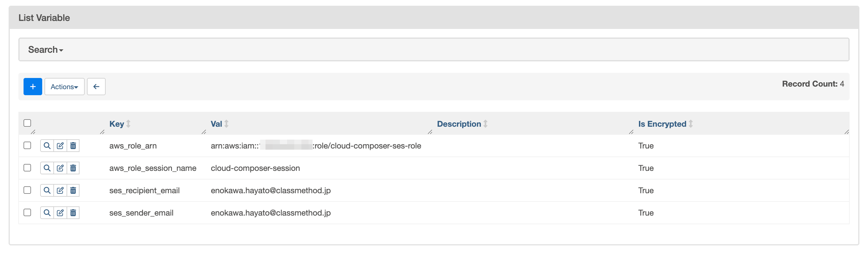Delete the aws_role_session_name variable

click(73, 168)
